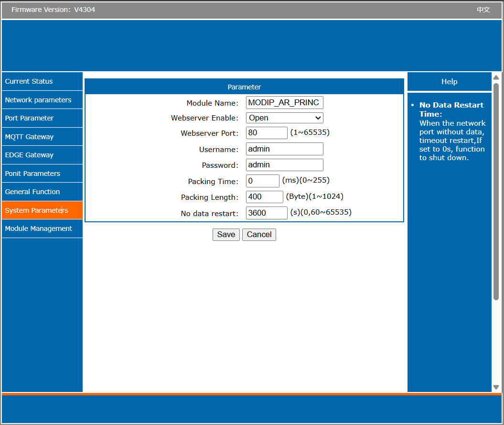504x425 pixels.
Task: Click the Username field
Action: pyautogui.click(x=284, y=149)
